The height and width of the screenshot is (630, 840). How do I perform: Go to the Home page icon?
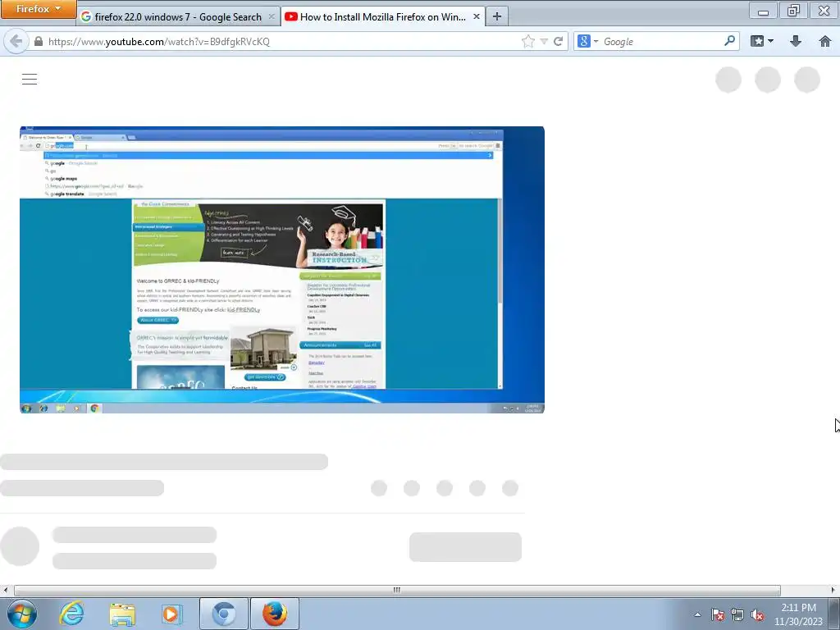click(x=825, y=41)
